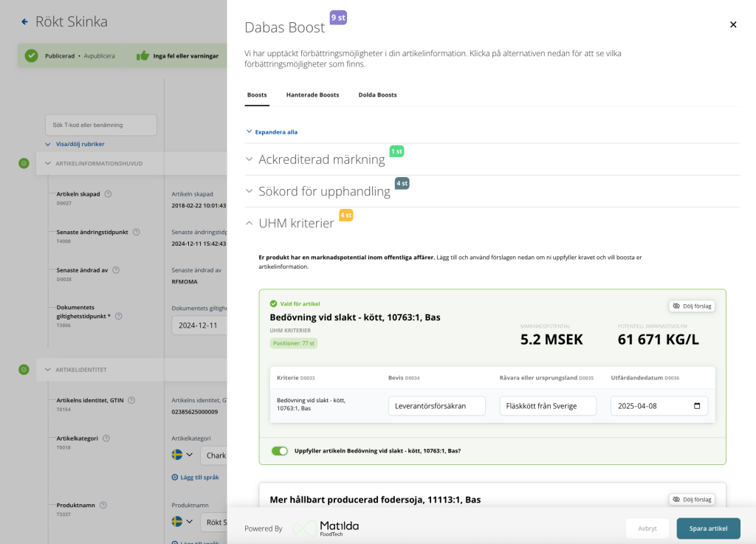Select the Boosts tab

pyautogui.click(x=257, y=95)
